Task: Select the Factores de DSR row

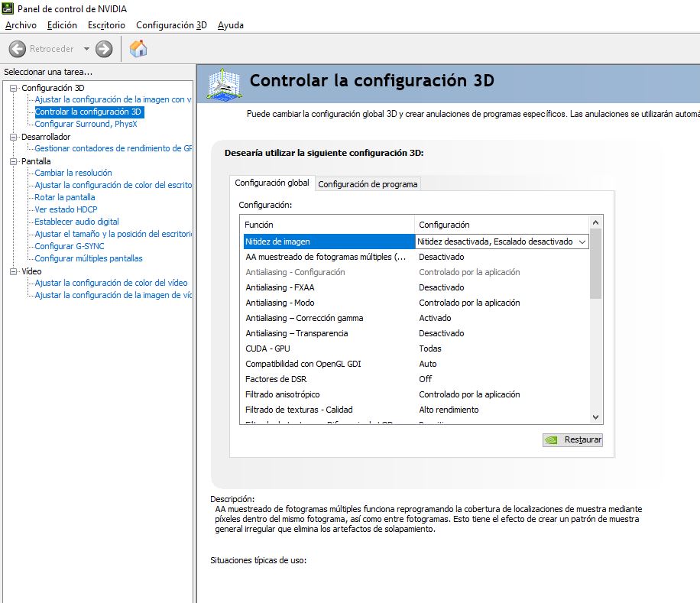Action: pos(416,379)
